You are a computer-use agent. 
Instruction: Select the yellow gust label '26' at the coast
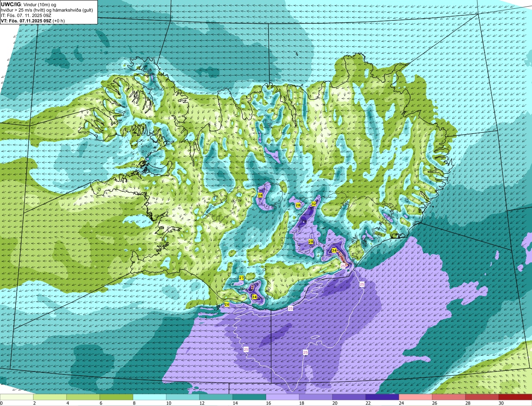(227, 304)
